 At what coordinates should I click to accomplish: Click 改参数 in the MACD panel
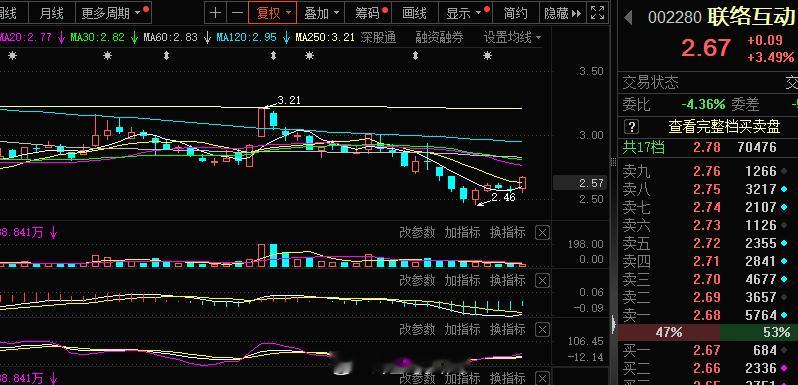[417, 280]
